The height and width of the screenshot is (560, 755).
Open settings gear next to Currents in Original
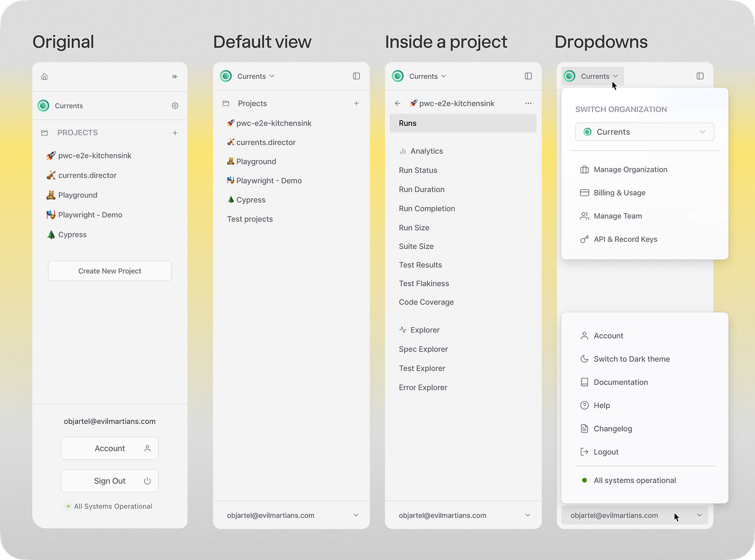pos(175,106)
